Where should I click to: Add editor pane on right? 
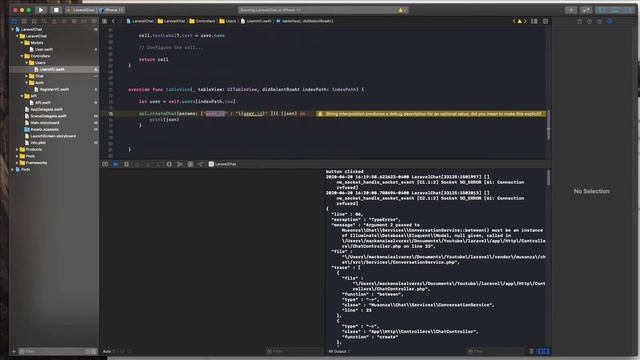546,21
